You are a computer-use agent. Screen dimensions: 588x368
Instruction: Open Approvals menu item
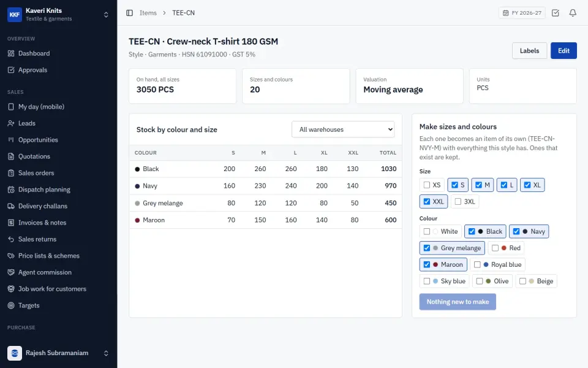(x=59, y=70)
